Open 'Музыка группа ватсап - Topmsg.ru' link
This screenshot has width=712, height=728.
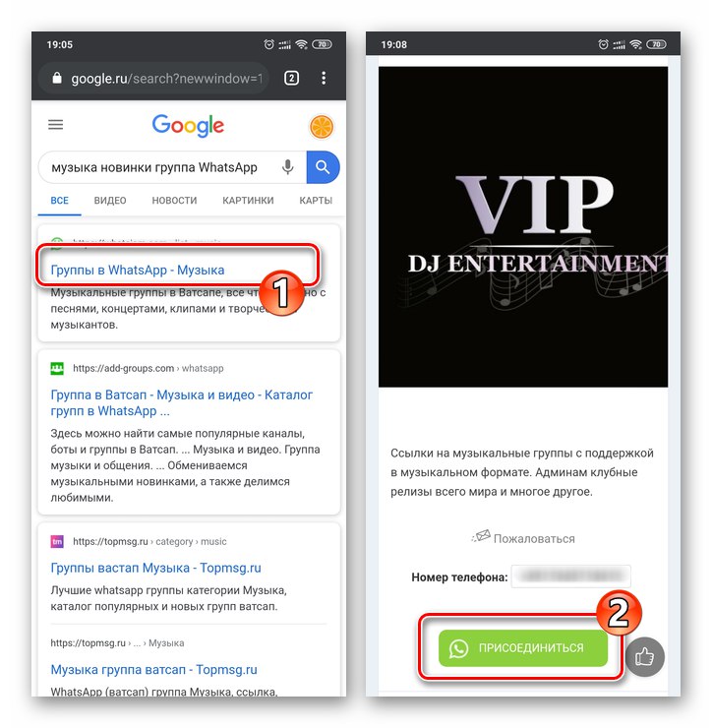pyautogui.click(x=153, y=670)
